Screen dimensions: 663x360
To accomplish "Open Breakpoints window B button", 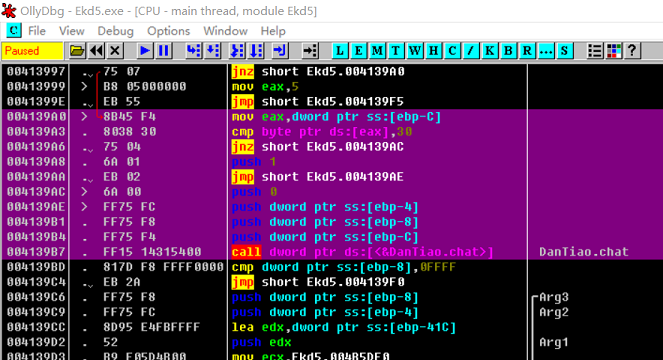I will coord(508,51).
